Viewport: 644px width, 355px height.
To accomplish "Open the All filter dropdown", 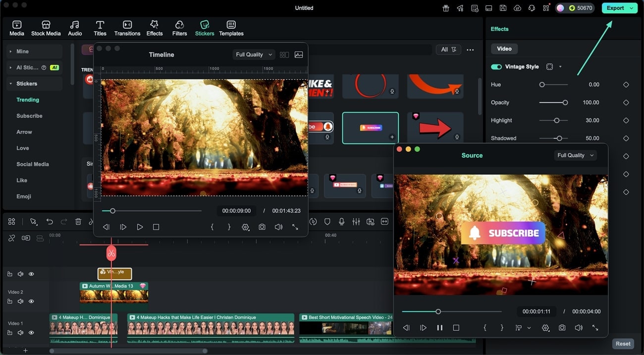I will pyautogui.click(x=448, y=50).
